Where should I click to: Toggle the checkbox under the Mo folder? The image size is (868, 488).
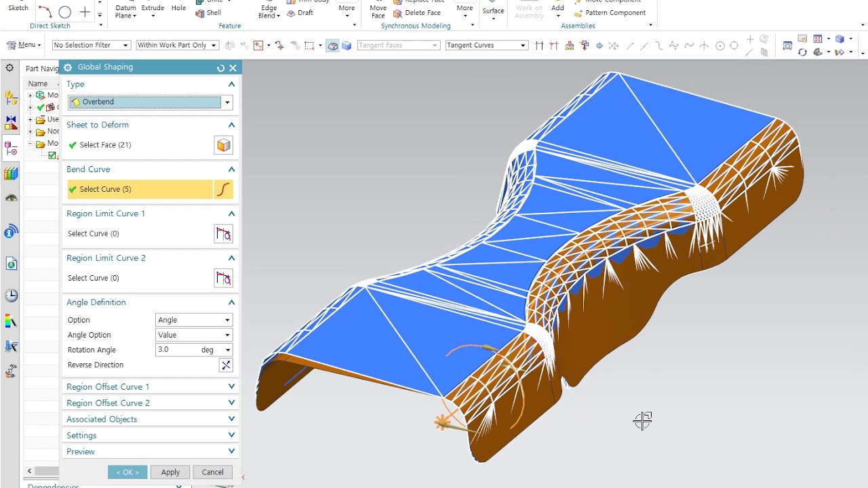tap(52, 156)
